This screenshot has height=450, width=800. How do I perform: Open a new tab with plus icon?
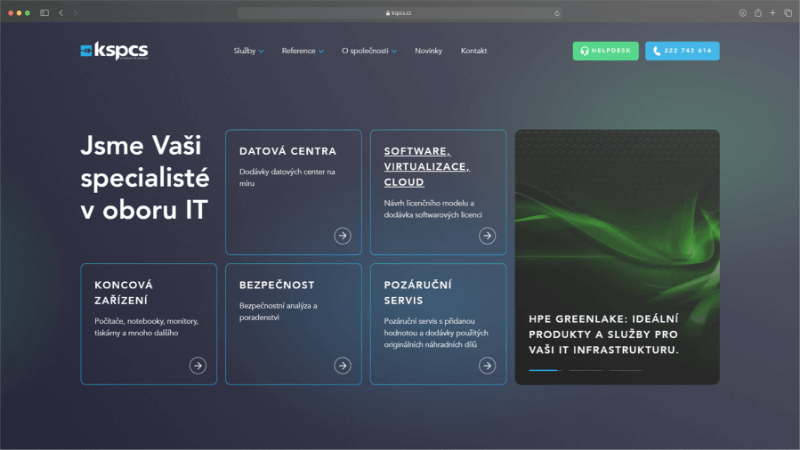coord(773,13)
